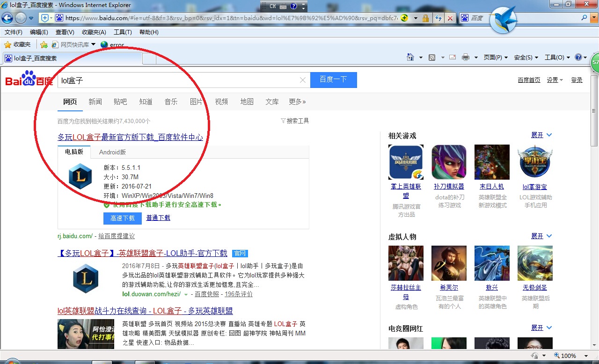
Task: Open the 掌上英雄联盟 game icon
Action: 406,162
